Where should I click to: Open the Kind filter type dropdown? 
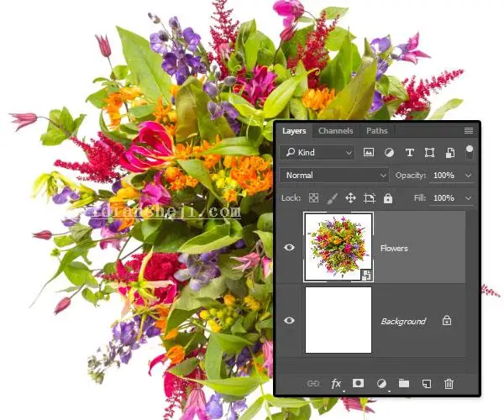click(x=318, y=152)
